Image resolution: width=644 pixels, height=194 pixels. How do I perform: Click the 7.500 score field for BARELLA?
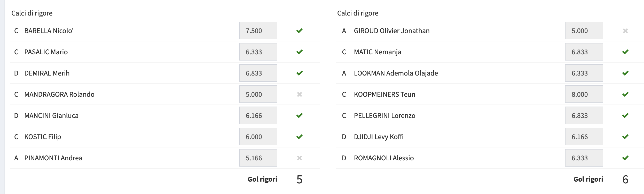coord(258,31)
